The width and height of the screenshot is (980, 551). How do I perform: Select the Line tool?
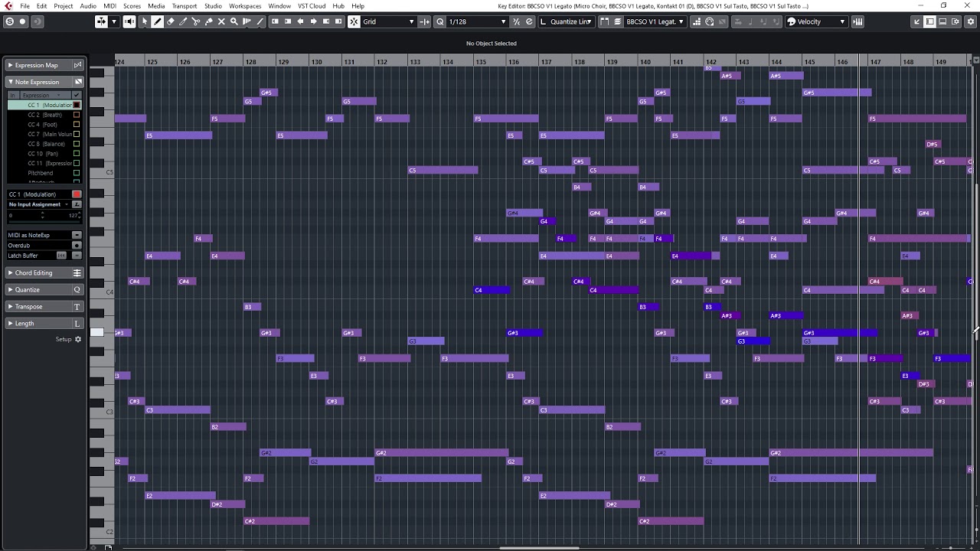[260, 21]
